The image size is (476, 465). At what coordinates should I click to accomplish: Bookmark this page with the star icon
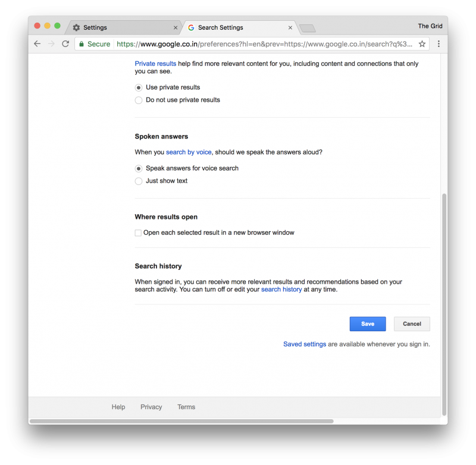(421, 44)
